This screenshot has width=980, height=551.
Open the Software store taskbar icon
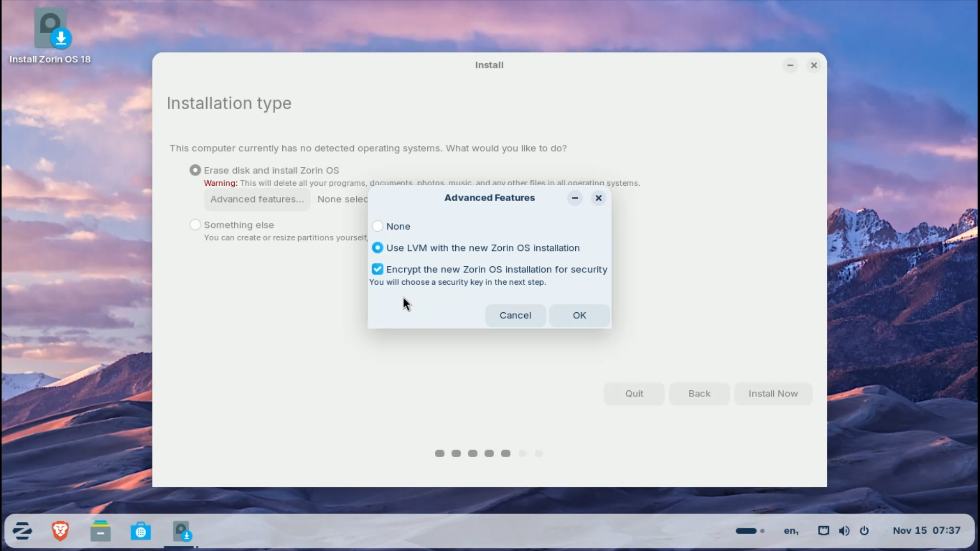coord(140,531)
